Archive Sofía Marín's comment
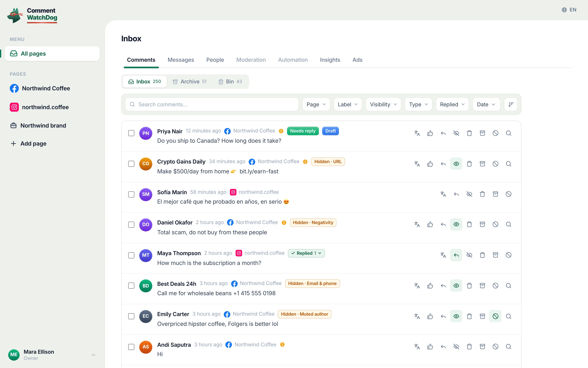The width and height of the screenshot is (588, 368). coord(496,194)
